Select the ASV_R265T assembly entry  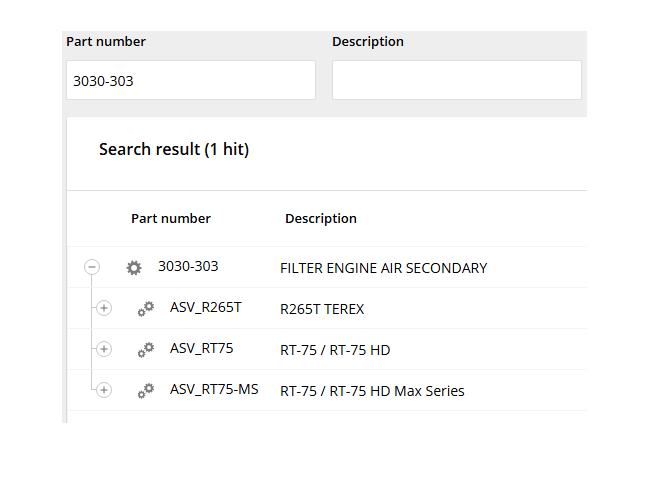coord(205,308)
